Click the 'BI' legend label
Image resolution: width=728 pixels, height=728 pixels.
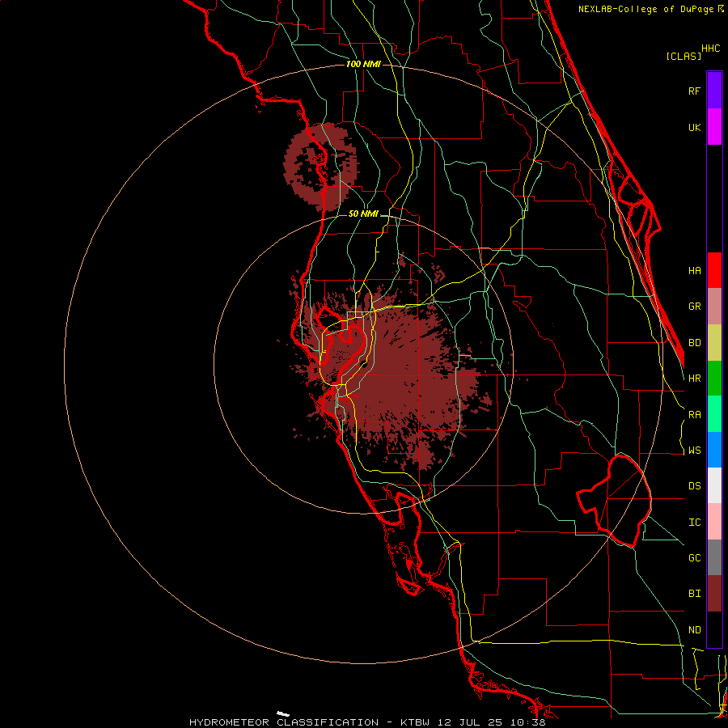(x=694, y=594)
